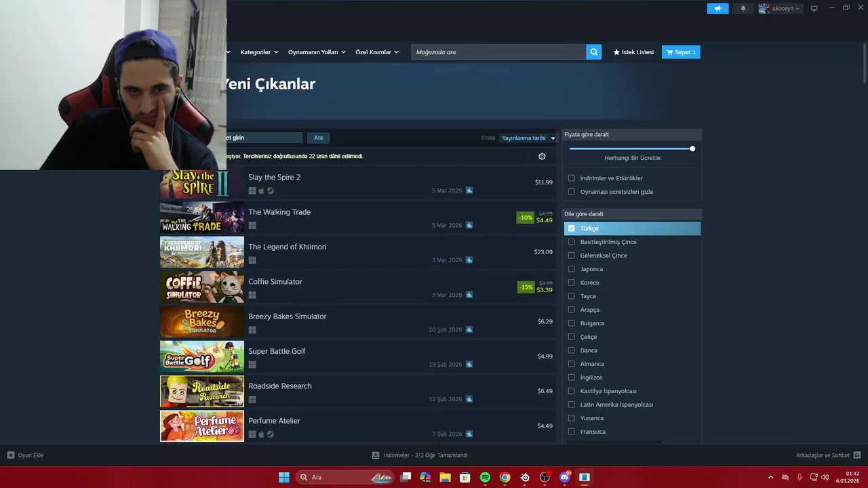Screen dimensions: 868x488
Task: Open Arkadaşlar ve Sohbet panel
Action: point(829,455)
